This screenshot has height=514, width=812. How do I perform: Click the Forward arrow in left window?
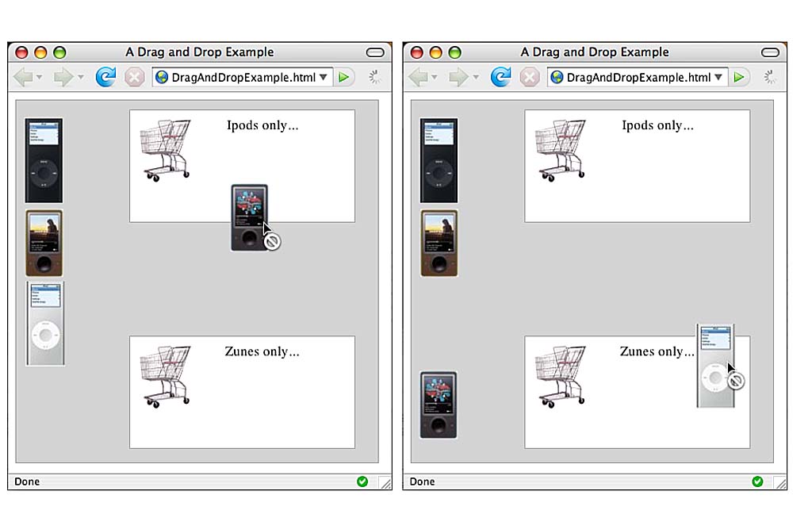[63, 77]
